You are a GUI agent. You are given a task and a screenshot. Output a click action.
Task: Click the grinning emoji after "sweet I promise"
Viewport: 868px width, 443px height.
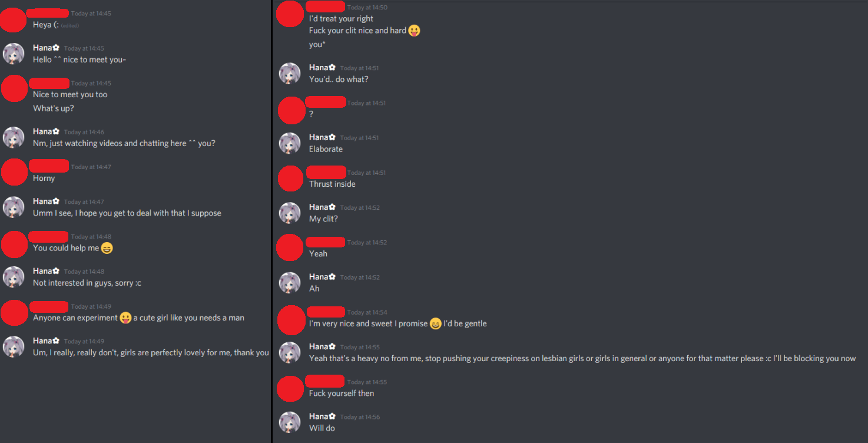(435, 323)
